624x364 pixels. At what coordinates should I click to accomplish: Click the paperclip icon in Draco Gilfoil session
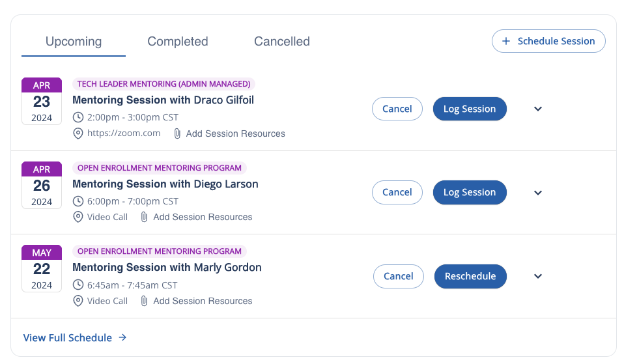point(177,133)
